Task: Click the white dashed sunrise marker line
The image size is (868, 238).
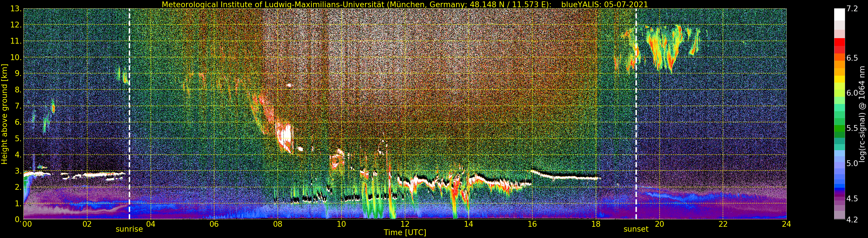Action: 129,114
